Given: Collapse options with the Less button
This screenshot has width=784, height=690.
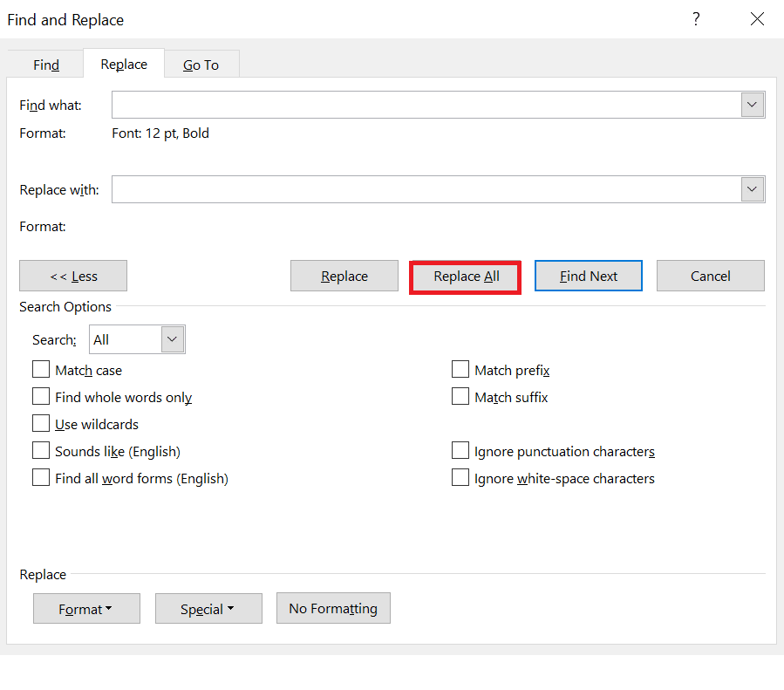Looking at the screenshot, I should (x=73, y=276).
